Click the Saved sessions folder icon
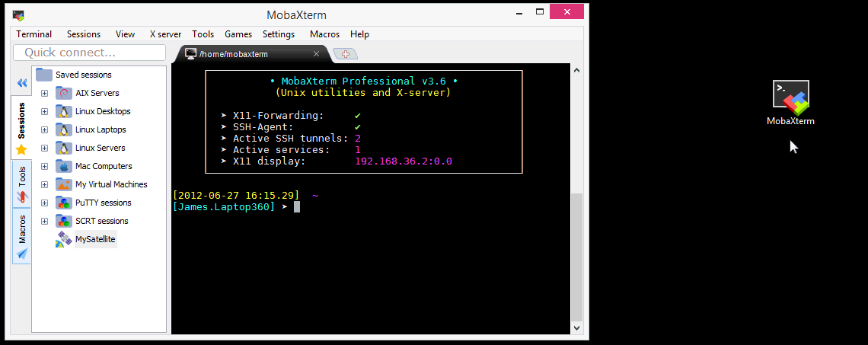 click(x=44, y=75)
